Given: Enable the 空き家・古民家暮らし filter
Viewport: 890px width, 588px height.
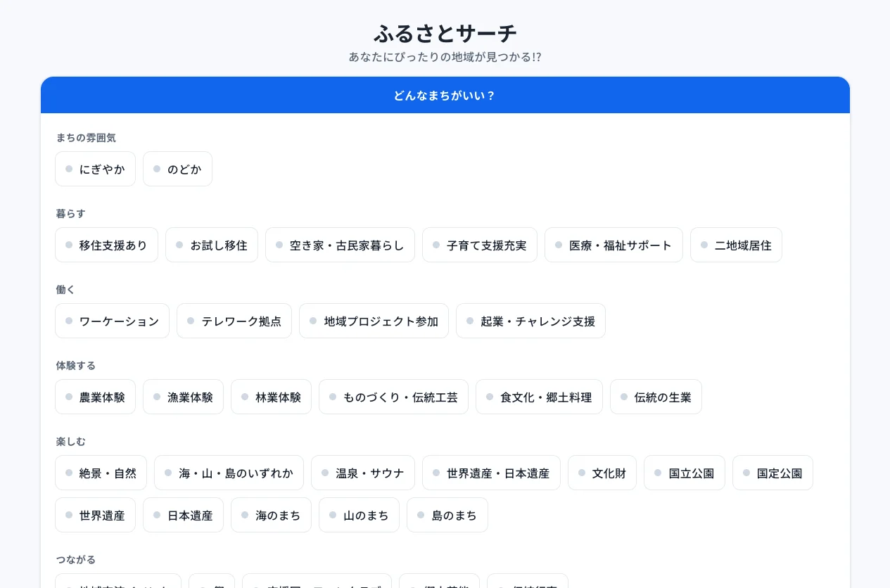Looking at the screenshot, I should 340,245.
